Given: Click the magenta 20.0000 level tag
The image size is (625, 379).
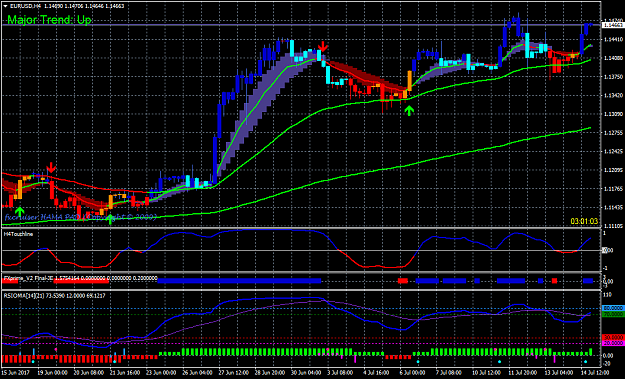Looking at the screenshot, I should [x=613, y=343].
